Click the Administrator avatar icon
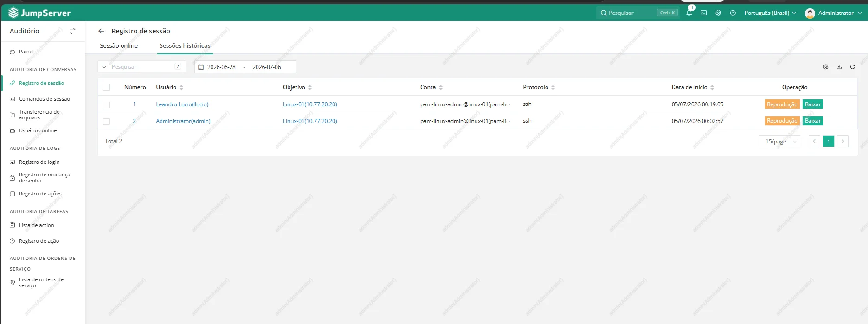The image size is (868, 324). click(x=810, y=13)
